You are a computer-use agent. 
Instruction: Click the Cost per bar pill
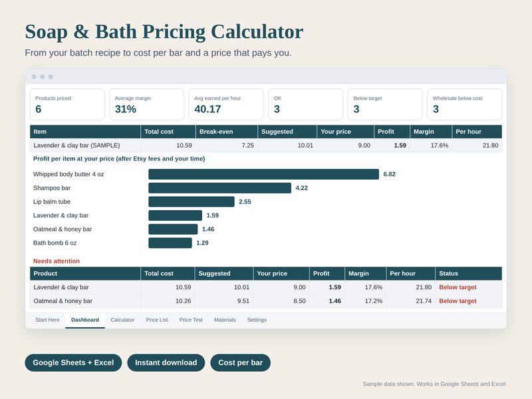tap(241, 362)
